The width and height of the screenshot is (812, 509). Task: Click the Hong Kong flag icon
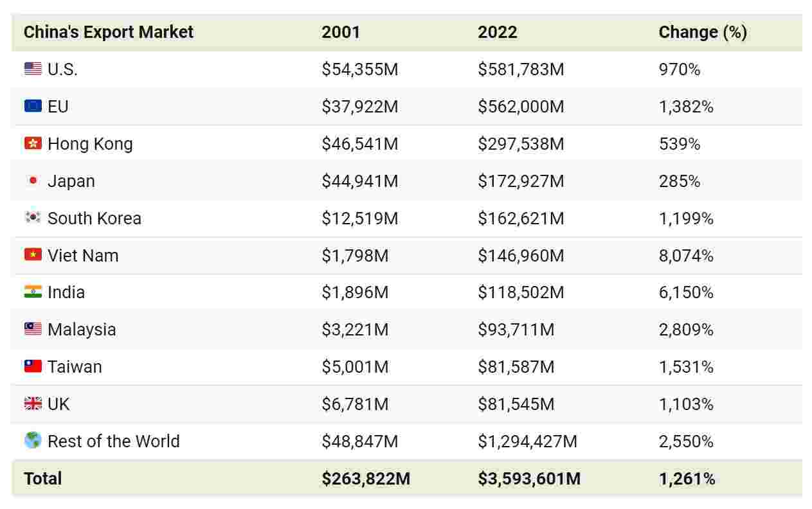(33, 143)
